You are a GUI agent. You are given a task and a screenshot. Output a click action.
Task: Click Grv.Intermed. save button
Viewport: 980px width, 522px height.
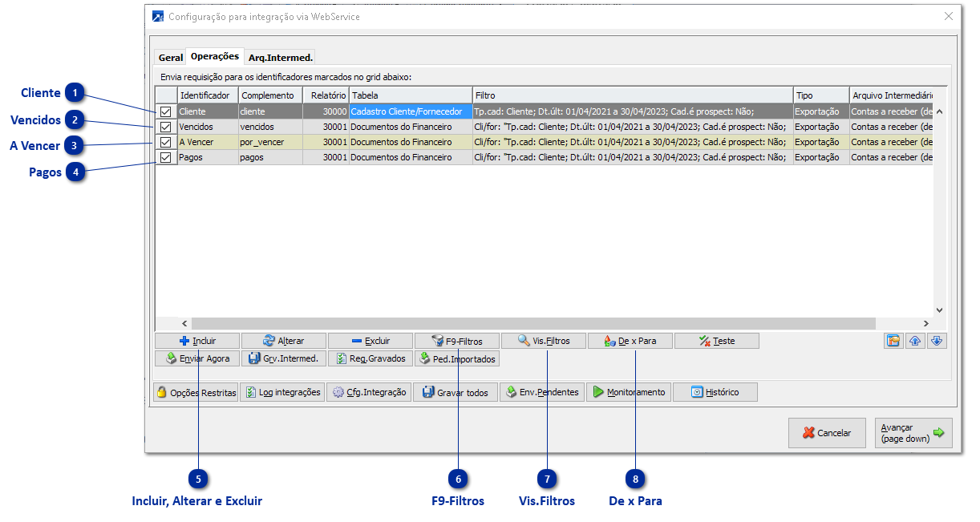284,358
